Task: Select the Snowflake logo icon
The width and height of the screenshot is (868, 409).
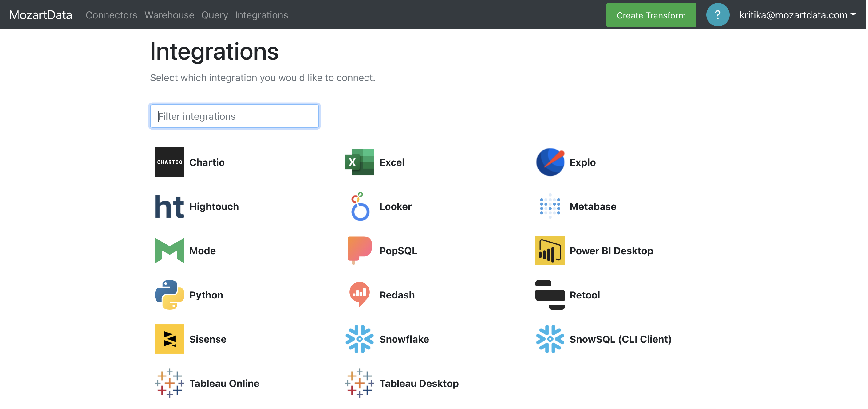Action: tap(360, 339)
